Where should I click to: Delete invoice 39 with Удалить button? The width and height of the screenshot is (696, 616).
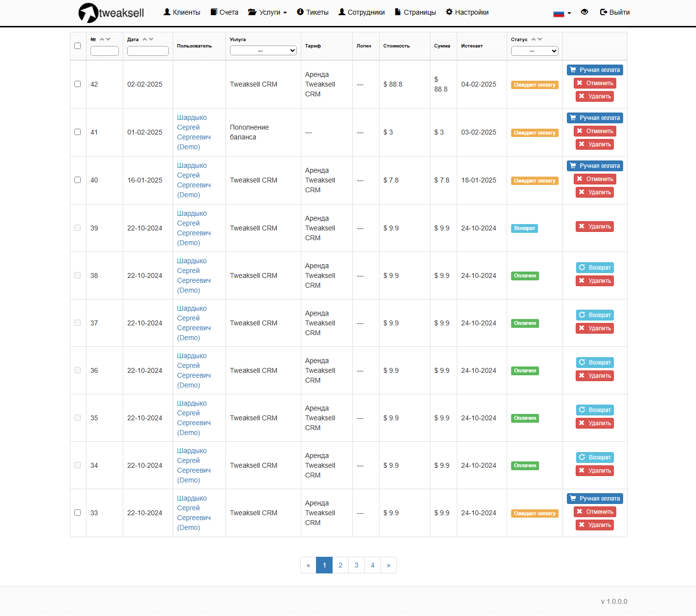(x=595, y=227)
